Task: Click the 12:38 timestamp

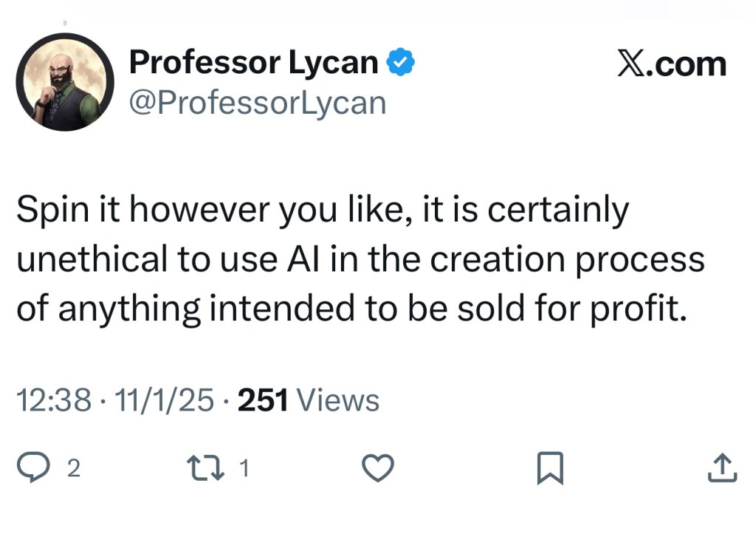Action: pos(53,400)
